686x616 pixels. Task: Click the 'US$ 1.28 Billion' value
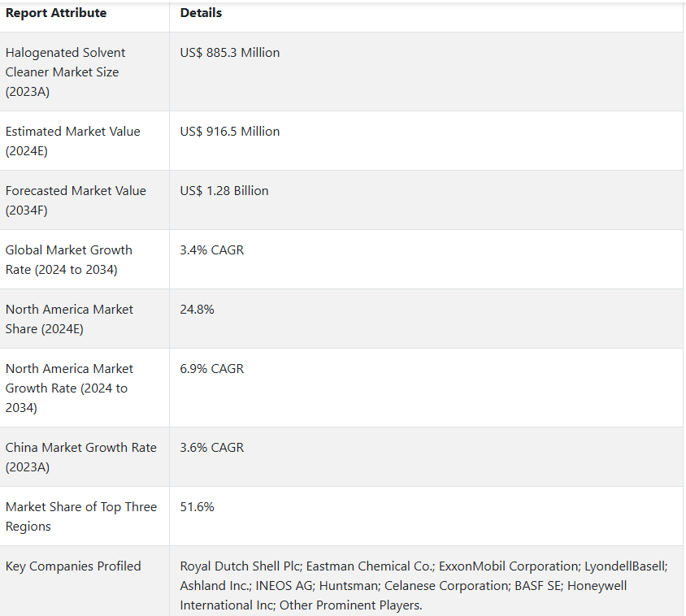[x=224, y=191]
